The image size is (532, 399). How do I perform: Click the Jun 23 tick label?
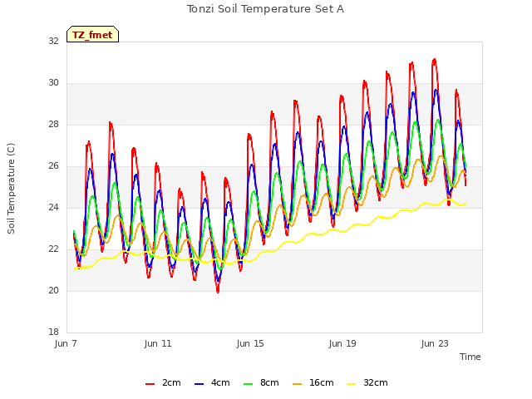tap(435, 343)
